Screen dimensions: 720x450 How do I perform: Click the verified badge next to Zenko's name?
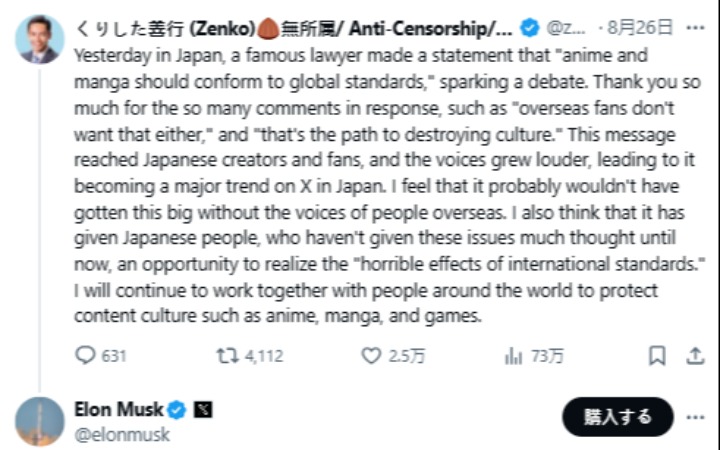530,27
